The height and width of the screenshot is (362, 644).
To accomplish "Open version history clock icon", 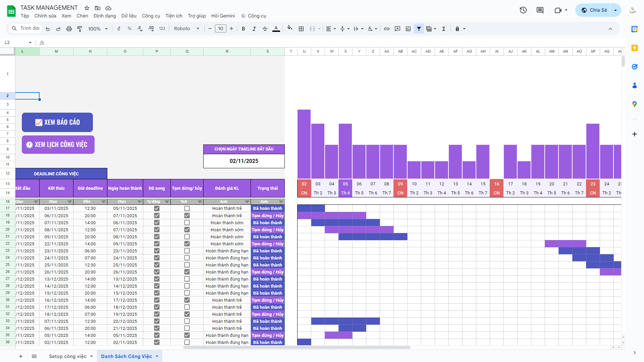I will coord(523,10).
